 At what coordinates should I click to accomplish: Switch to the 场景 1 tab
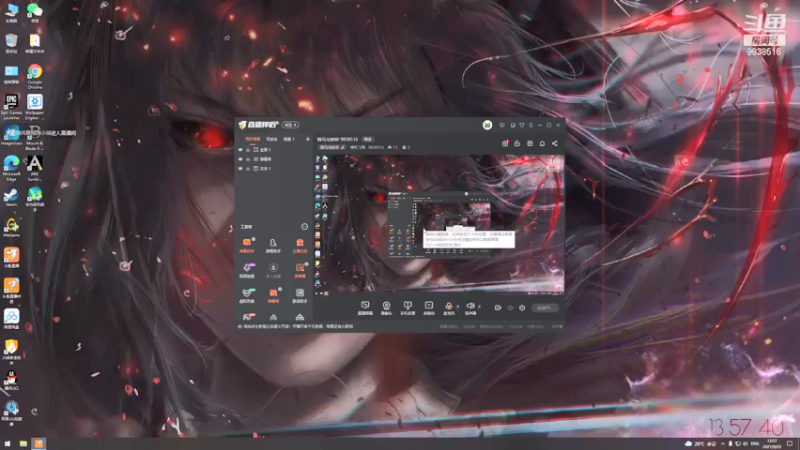289,139
